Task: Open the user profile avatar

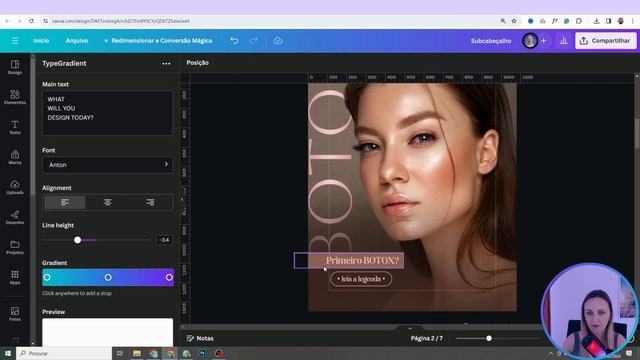Action: point(530,41)
